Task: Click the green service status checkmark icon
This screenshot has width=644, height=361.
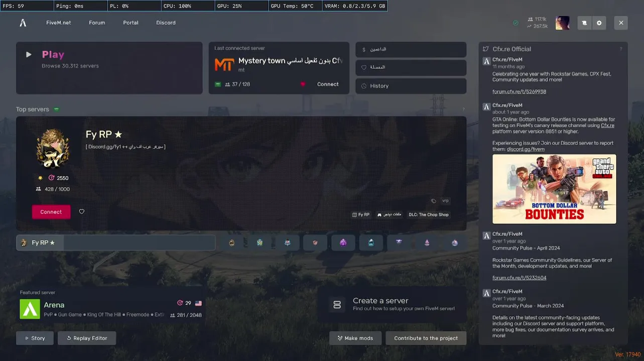Action: tap(516, 23)
